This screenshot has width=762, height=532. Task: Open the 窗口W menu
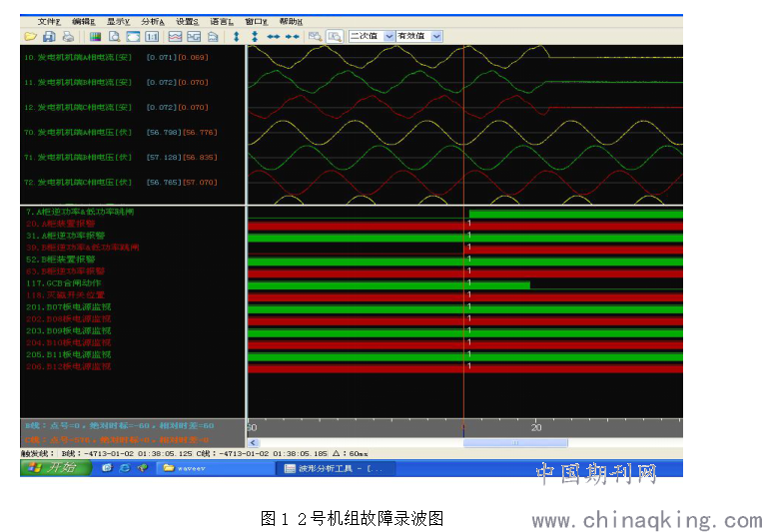click(256, 21)
